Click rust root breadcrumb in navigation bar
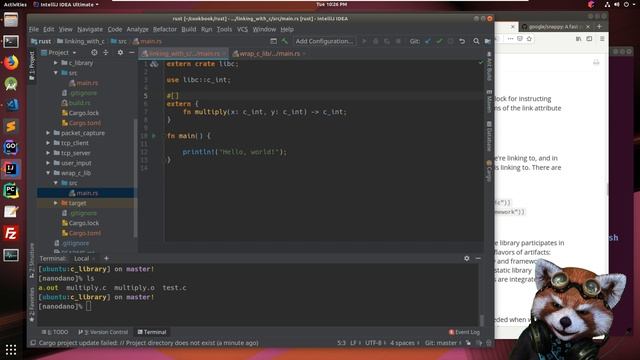This screenshot has height=360, width=640. coord(41,41)
